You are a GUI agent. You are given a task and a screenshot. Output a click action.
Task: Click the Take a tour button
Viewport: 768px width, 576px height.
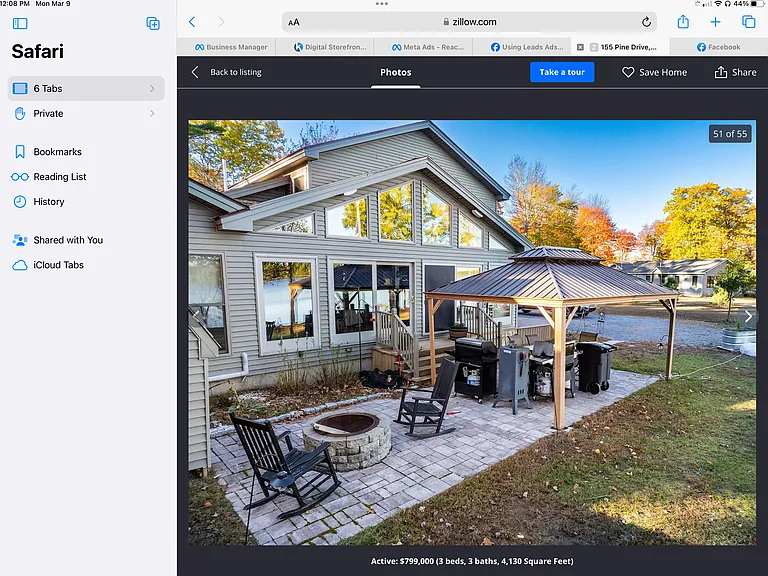(x=562, y=72)
